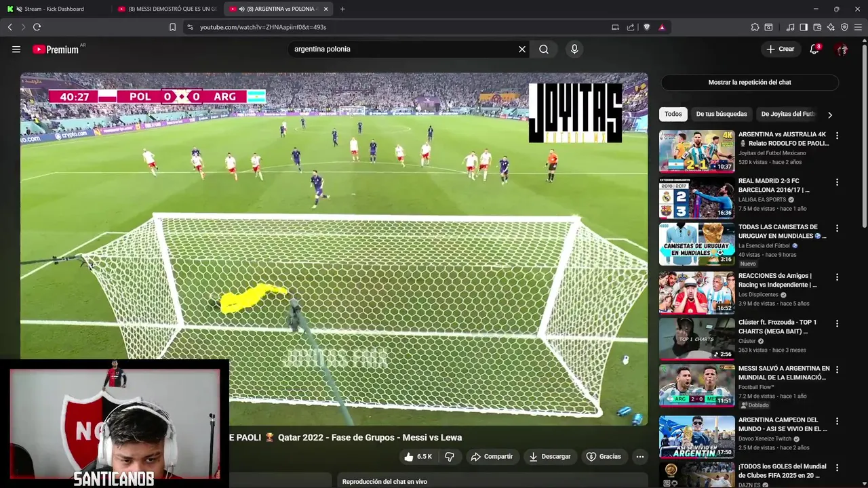Pause the video by clicking the player

[x=334, y=249]
